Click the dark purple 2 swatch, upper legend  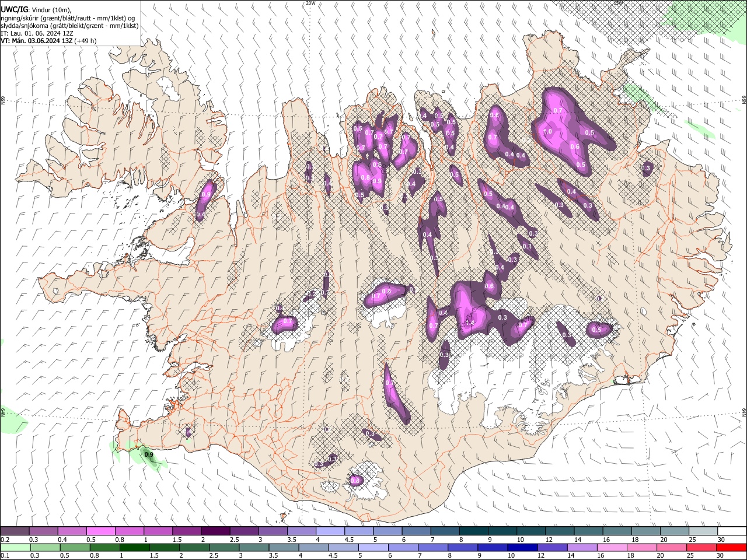[x=215, y=531]
